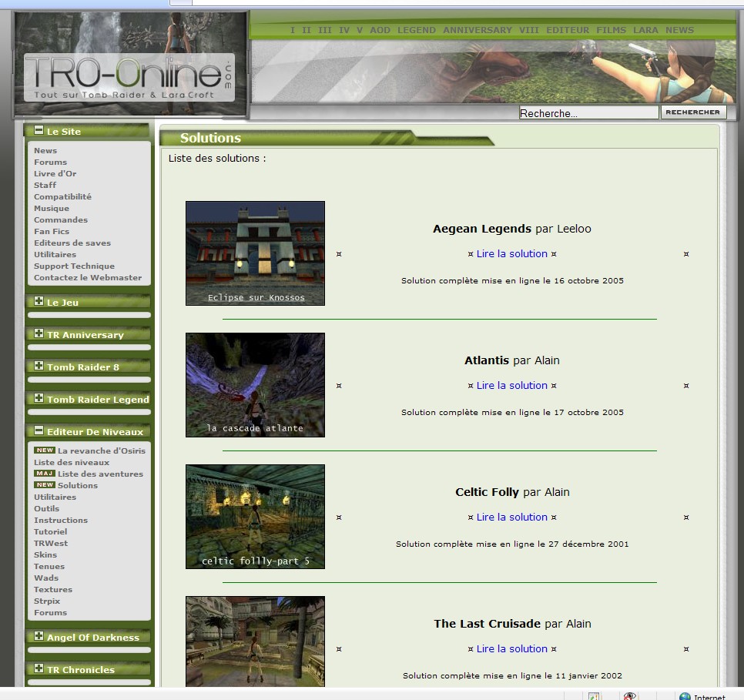Open the Textures sidebar link

point(53,589)
